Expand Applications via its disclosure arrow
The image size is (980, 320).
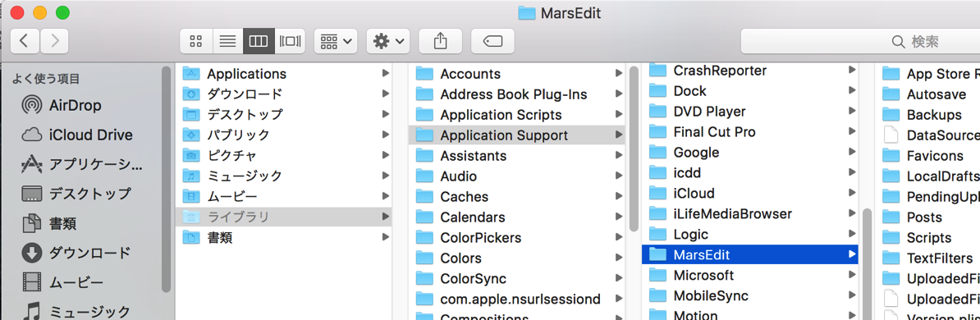point(385,74)
